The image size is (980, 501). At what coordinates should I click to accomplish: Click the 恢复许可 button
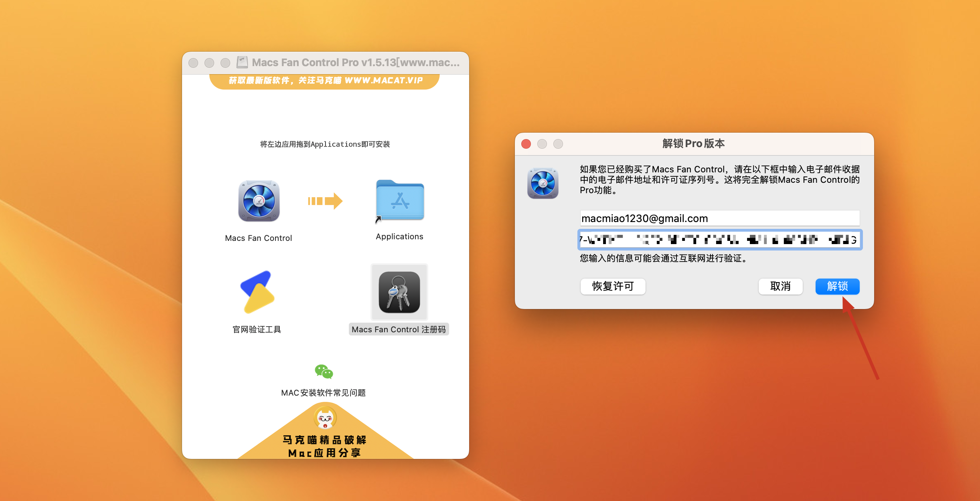tap(612, 286)
